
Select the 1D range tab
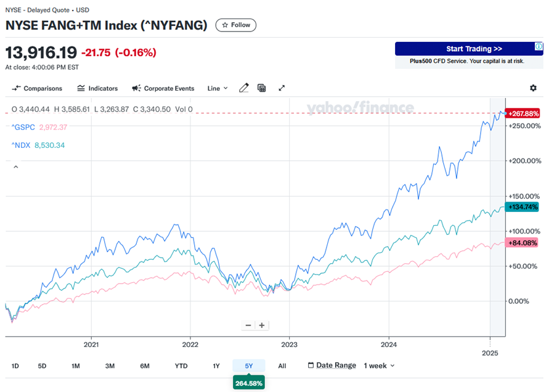(15, 366)
